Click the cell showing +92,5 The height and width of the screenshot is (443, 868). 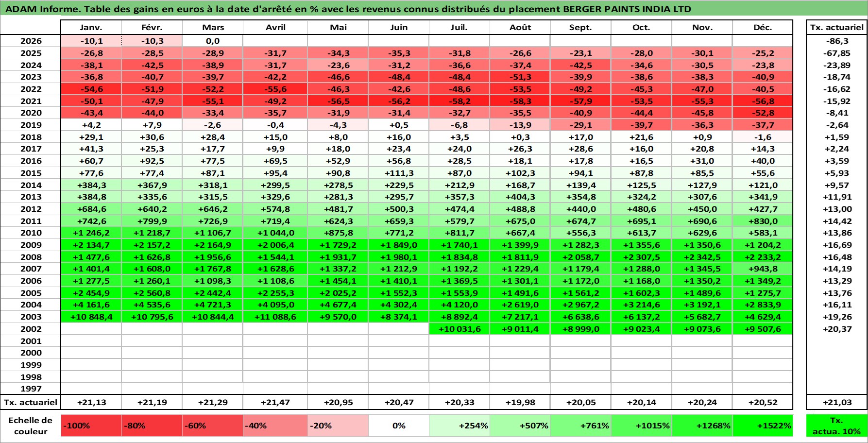[x=152, y=161]
